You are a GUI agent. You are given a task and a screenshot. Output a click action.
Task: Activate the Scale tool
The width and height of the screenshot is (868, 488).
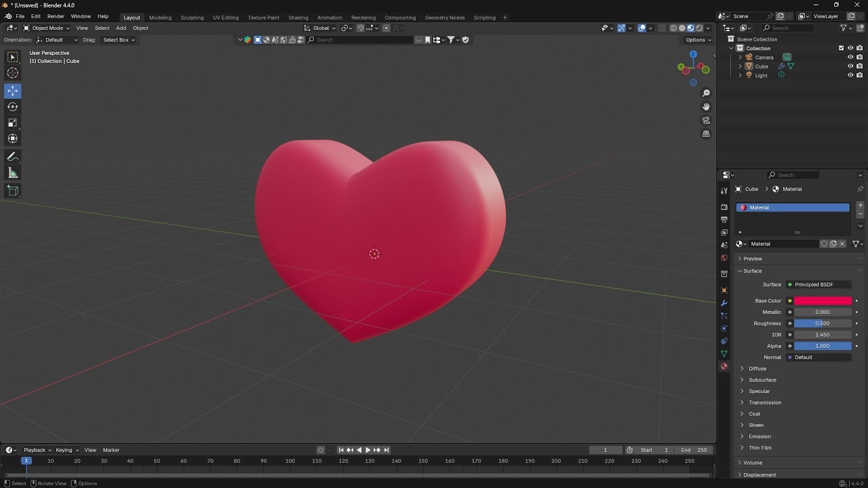pyautogui.click(x=13, y=123)
